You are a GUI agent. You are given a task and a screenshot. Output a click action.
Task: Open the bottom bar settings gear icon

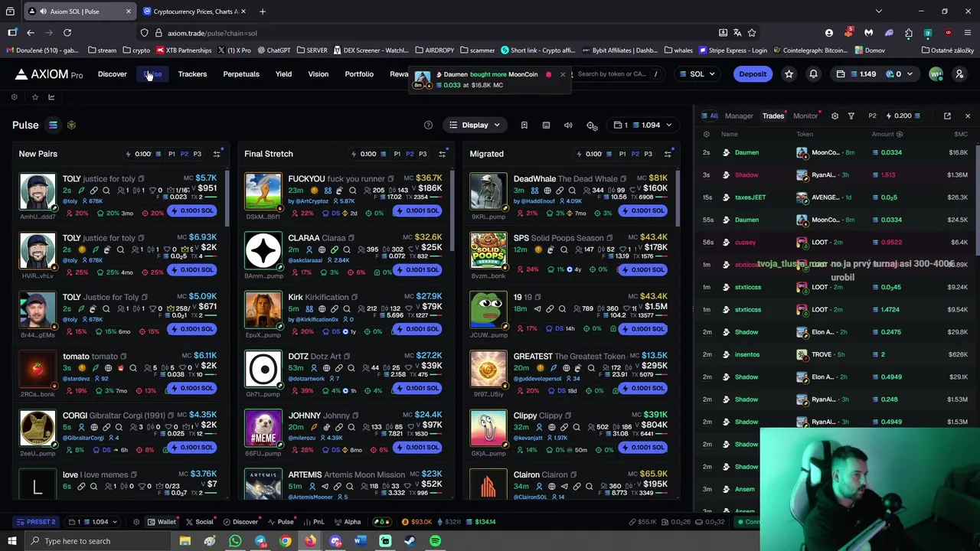(x=136, y=522)
